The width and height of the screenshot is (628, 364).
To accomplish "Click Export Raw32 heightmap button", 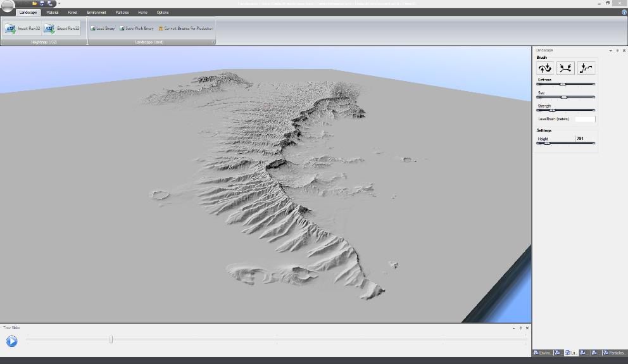I will (x=61, y=28).
